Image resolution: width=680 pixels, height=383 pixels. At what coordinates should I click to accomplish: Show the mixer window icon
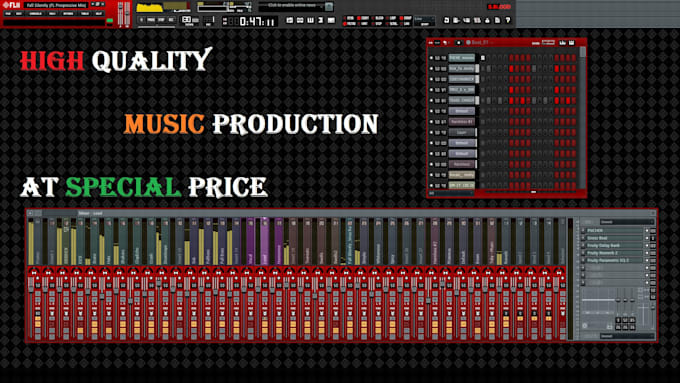pyautogui.click(x=331, y=20)
